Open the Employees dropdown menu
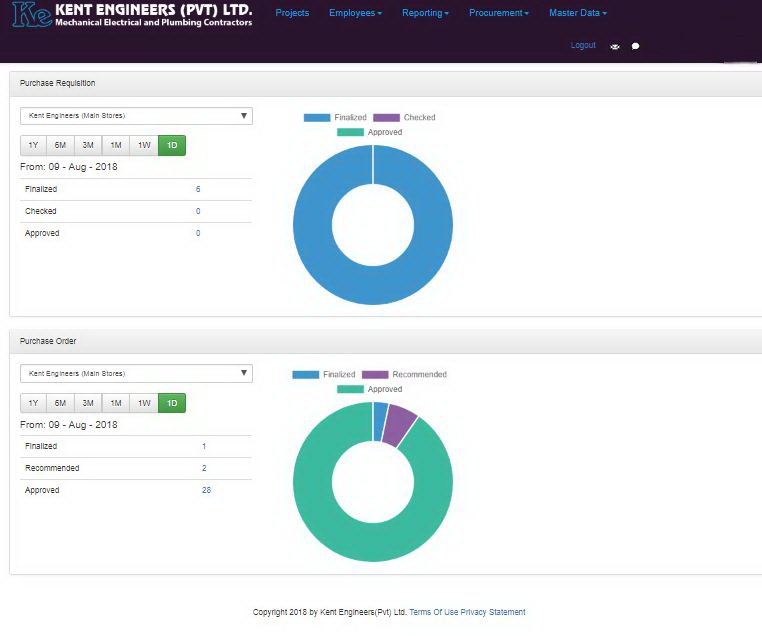The width and height of the screenshot is (762, 636). point(355,13)
